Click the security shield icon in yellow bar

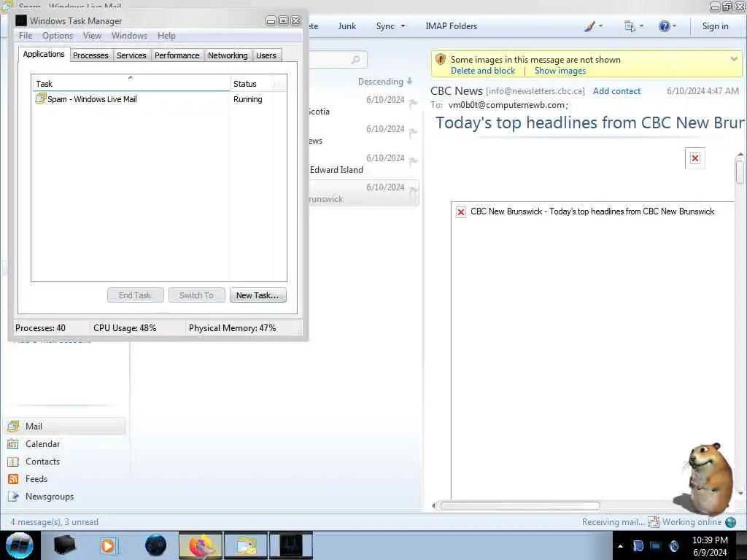pos(441,60)
